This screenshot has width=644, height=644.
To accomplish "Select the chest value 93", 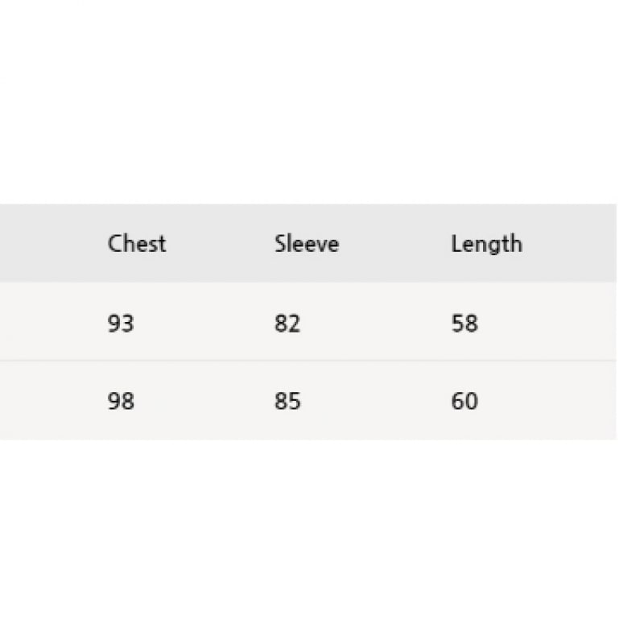I will click(x=121, y=323).
